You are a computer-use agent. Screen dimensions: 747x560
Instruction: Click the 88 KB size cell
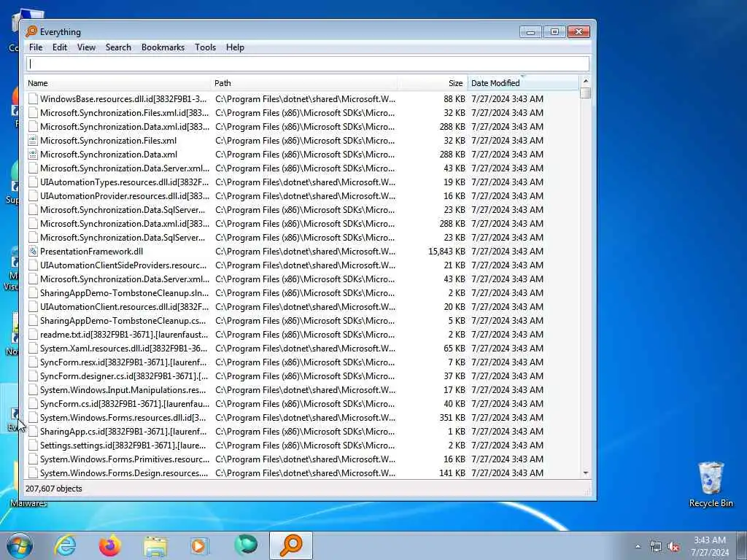[x=454, y=98]
